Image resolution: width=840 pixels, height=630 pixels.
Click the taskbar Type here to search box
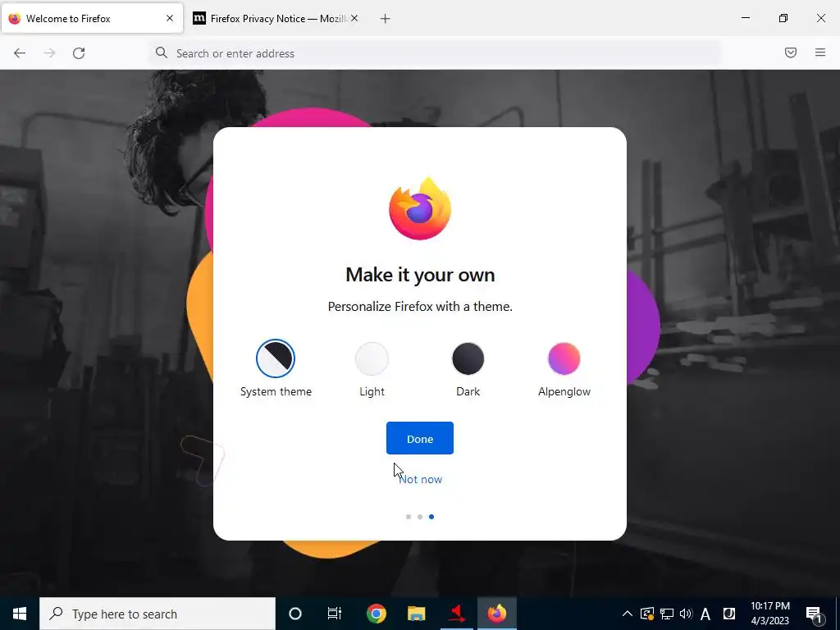tap(157, 614)
